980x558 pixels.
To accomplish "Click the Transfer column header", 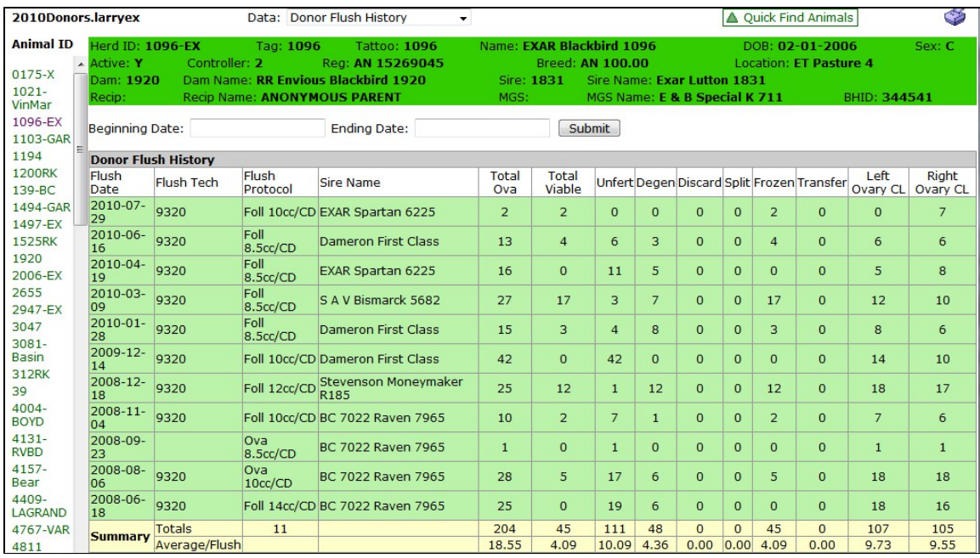I will click(822, 183).
